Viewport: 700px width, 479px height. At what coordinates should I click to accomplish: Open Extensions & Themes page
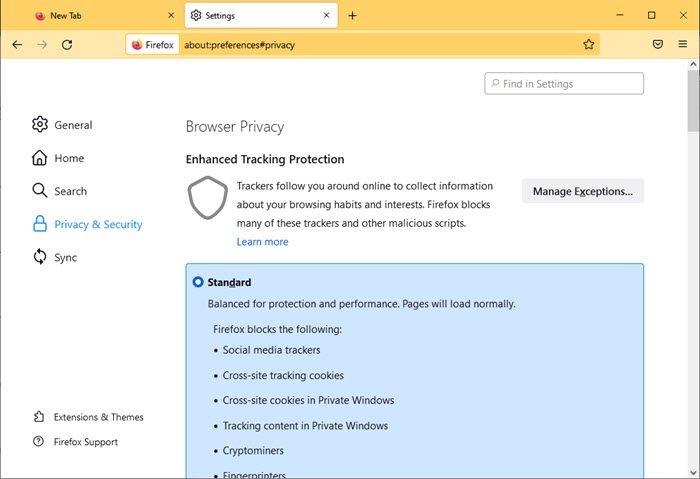pyautogui.click(x=98, y=417)
